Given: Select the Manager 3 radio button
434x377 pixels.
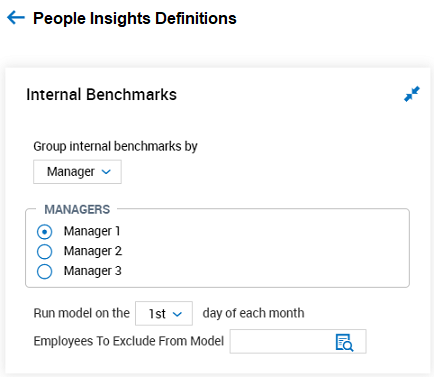Looking at the screenshot, I should 44,271.
